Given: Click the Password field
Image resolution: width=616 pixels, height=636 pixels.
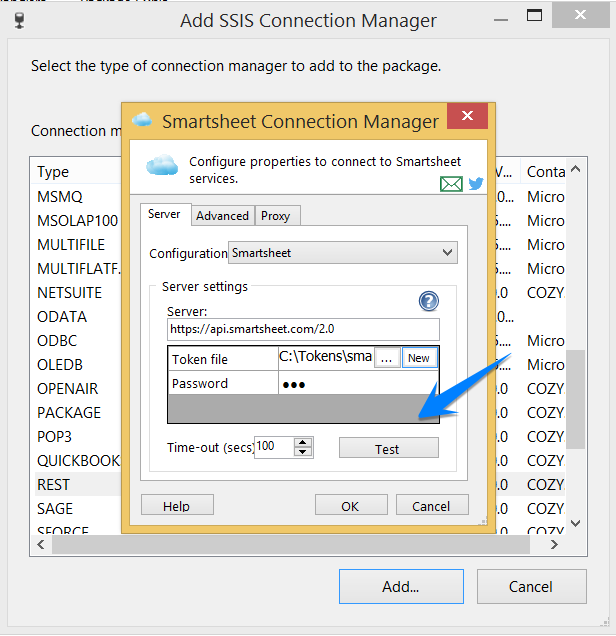Looking at the screenshot, I should [x=358, y=383].
